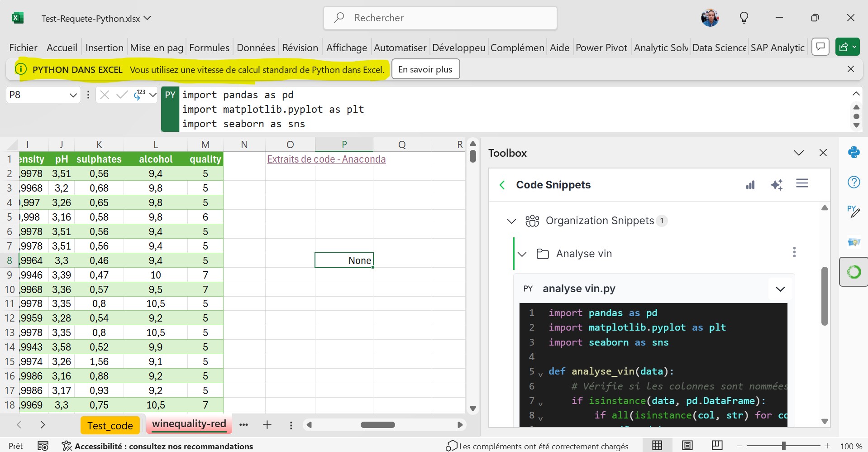Close the Toolbox pane
Viewport: 868px width, 452px height.
(823, 153)
